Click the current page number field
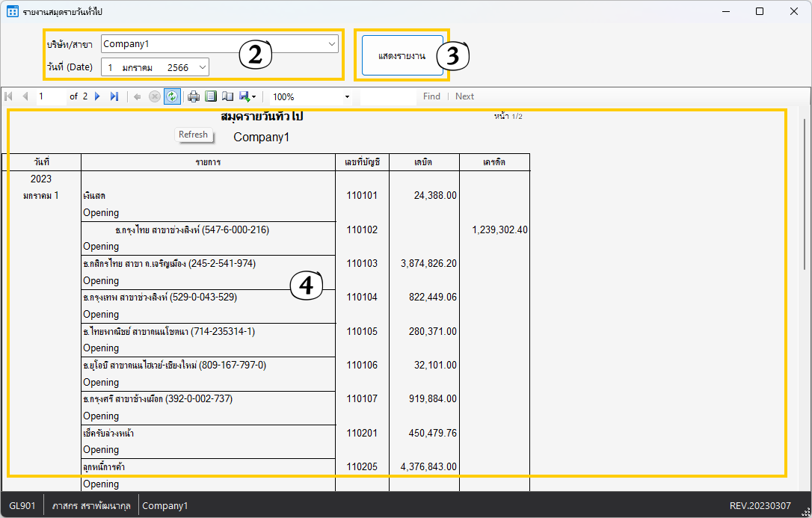The height and width of the screenshot is (518, 812). pyautogui.click(x=49, y=96)
